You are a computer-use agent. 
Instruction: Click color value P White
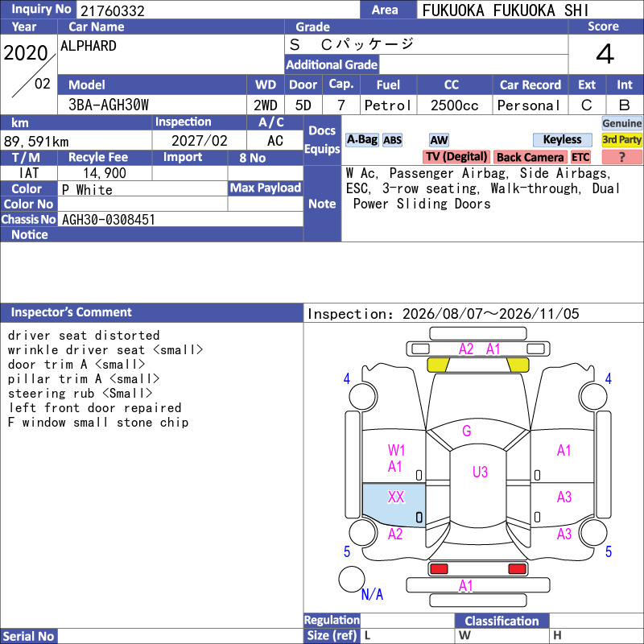(x=87, y=190)
